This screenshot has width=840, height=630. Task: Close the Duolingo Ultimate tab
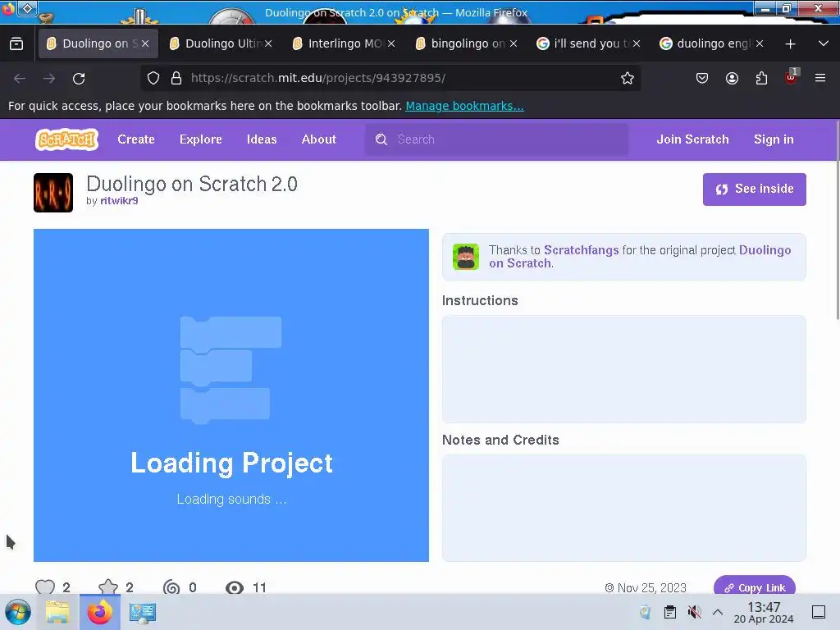click(x=268, y=44)
